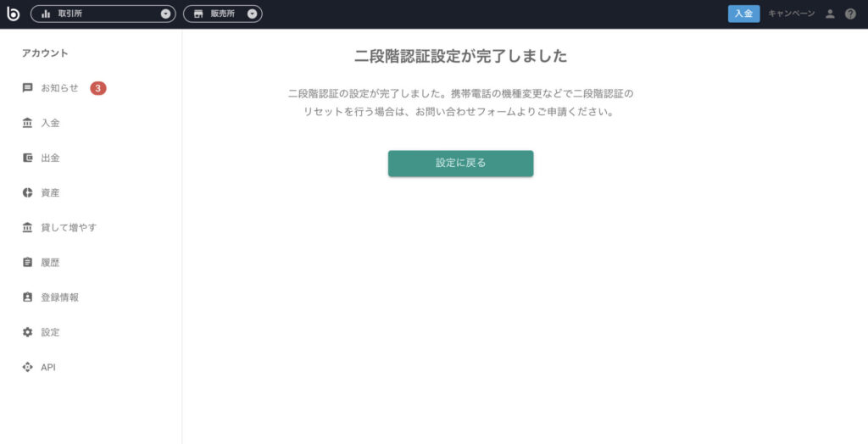This screenshot has height=444, width=868.
Task: Click the 販売所 label in the header
Action: coord(223,14)
